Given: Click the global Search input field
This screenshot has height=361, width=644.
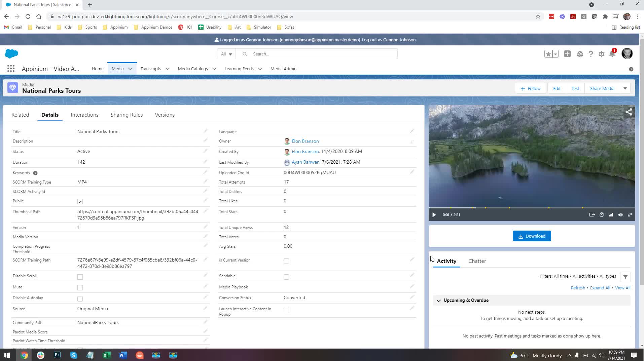Looking at the screenshot, I should (x=317, y=54).
